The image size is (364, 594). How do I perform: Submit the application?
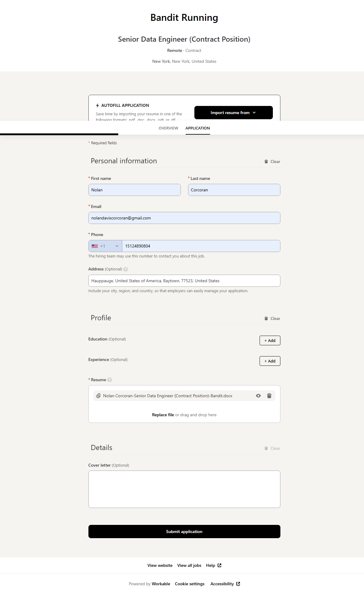(184, 532)
